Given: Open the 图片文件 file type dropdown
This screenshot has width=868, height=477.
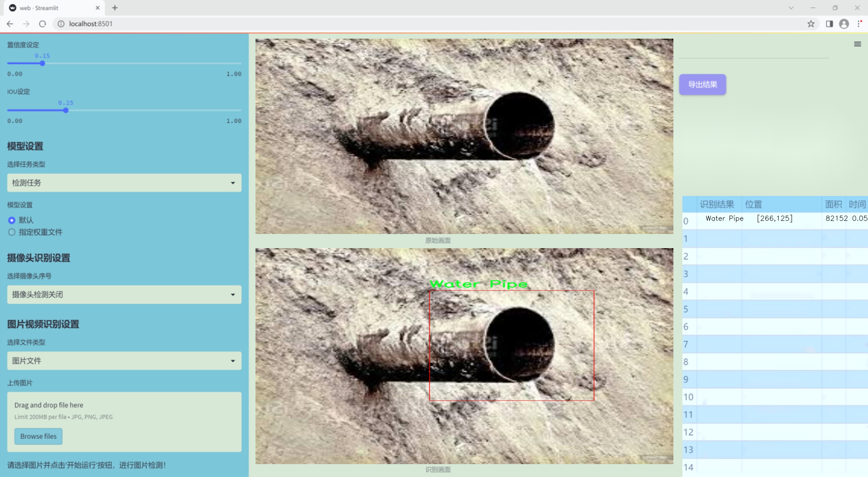Looking at the screenshot, I should tap(124, 361).
